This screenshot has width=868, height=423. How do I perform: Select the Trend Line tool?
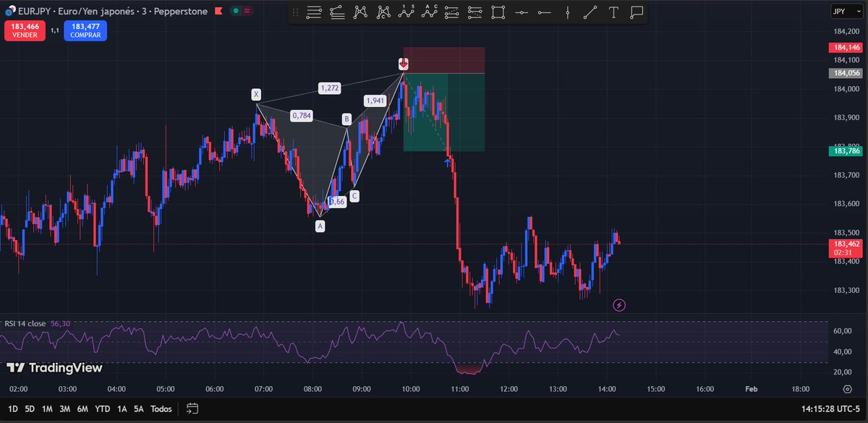pyautogui.click(x=590, y=12)
